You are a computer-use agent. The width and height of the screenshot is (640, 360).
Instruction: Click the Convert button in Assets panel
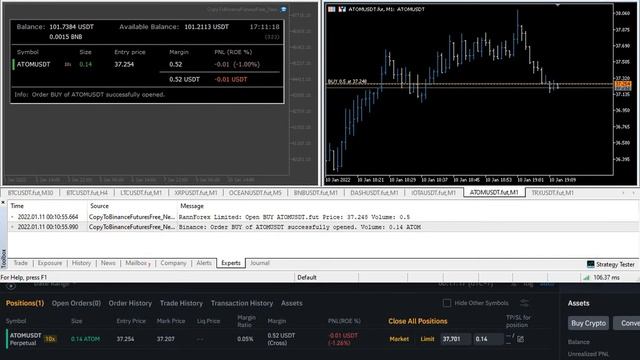pos(627,323)
